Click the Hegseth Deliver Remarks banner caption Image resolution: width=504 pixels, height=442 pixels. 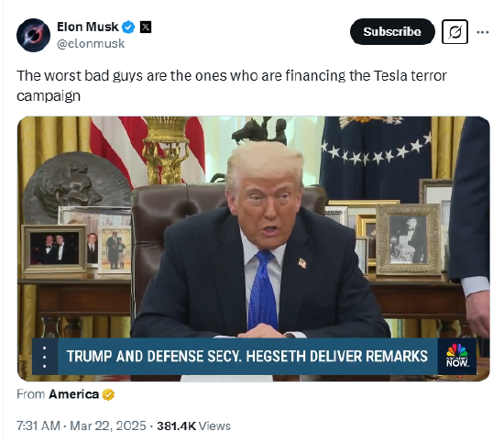(247, 357)
